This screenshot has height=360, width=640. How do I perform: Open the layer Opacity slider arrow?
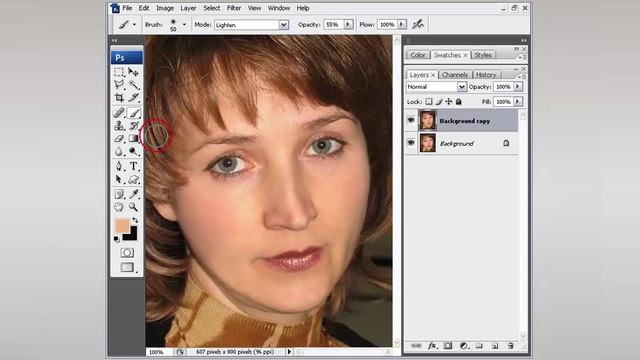coord(518,87)
